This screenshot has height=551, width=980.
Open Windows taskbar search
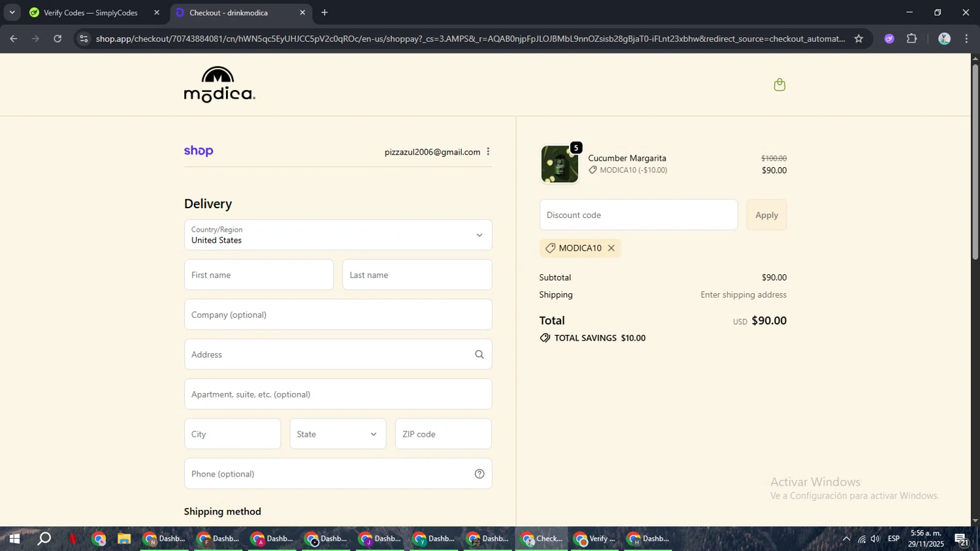click(44, 539)
